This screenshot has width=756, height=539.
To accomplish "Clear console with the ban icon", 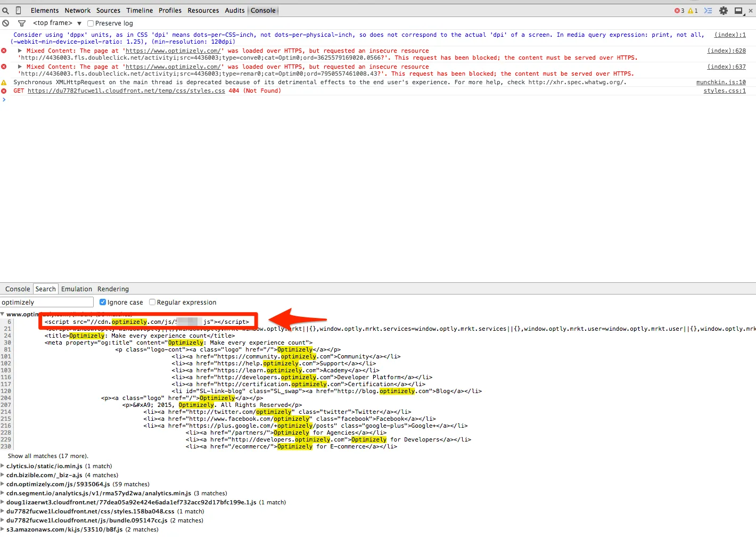I will 5,23.
